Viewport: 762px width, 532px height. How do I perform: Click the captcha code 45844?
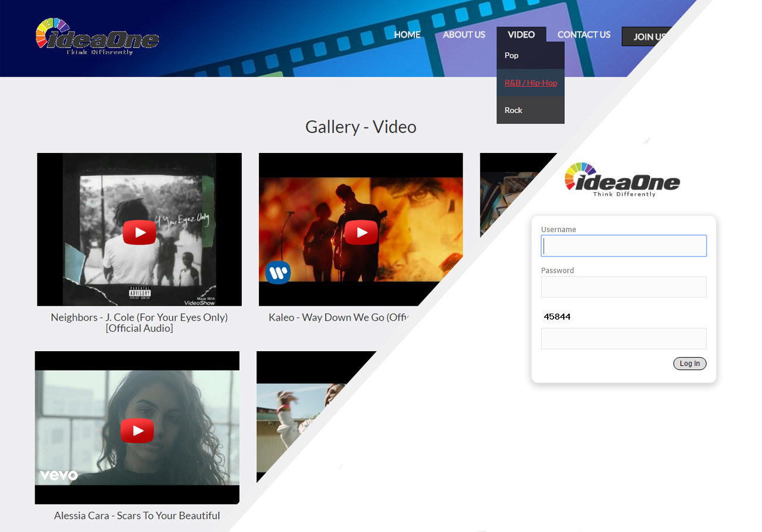(557, 317)
